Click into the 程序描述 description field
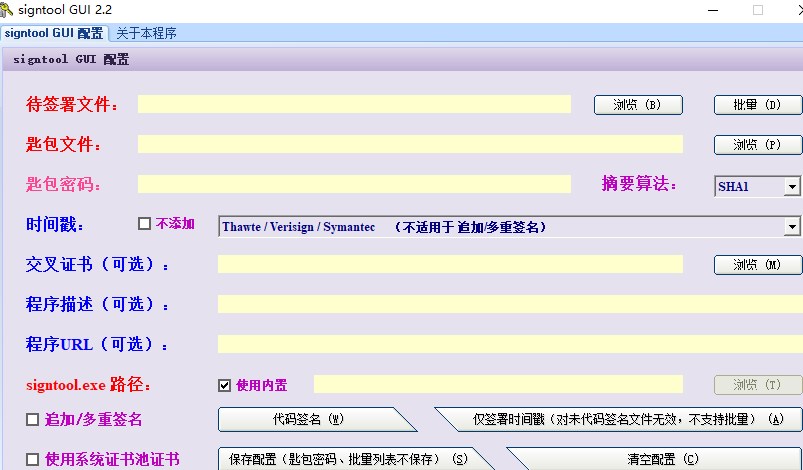This screenshot has width=803, height=470. 510,304
